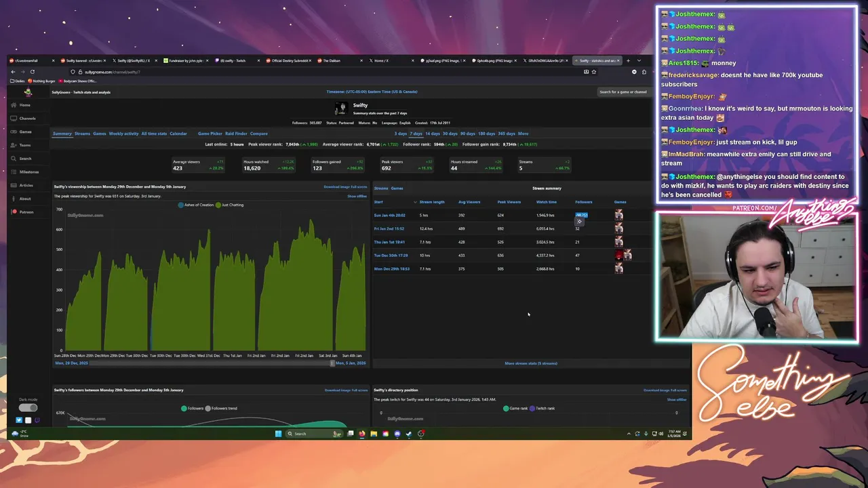Toggle Just Chatting legend series
This screenshot has height=488, width=868.
click(230, 205)
